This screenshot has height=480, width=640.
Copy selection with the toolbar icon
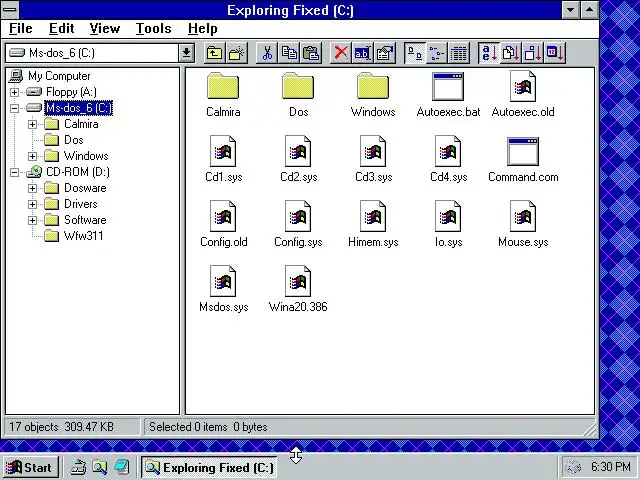tap(289, 53)
